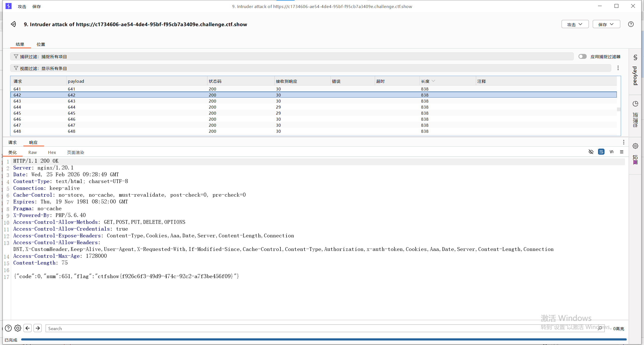Toggle hidden eye icon in response toolbar
This screenshot has height=345, width=644.
pos(591,152)
